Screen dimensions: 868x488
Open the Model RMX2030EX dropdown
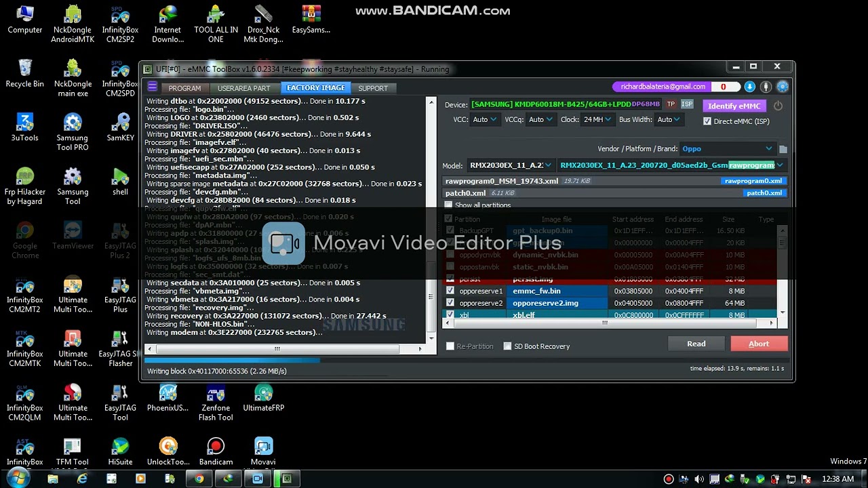[511, 165]
